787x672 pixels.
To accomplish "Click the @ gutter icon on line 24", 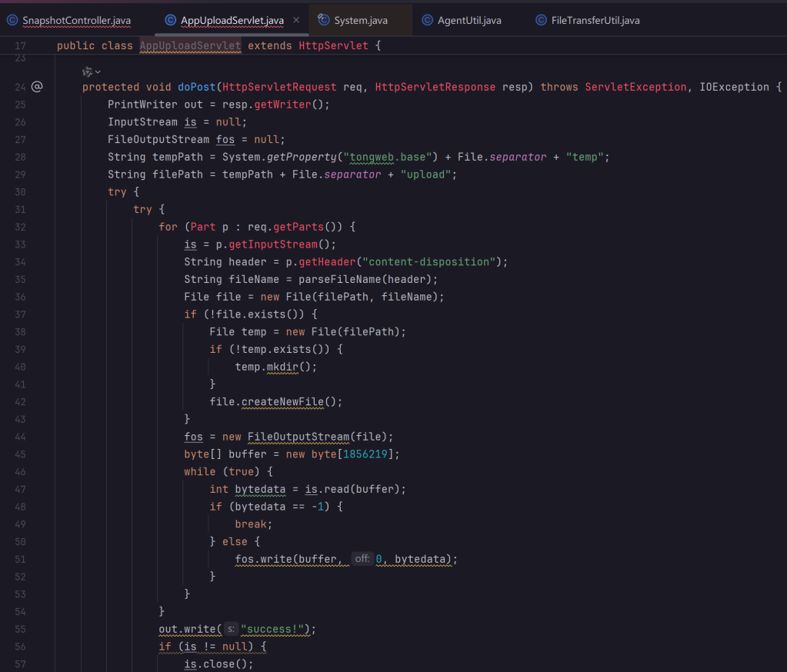I will tap(37, 87).
